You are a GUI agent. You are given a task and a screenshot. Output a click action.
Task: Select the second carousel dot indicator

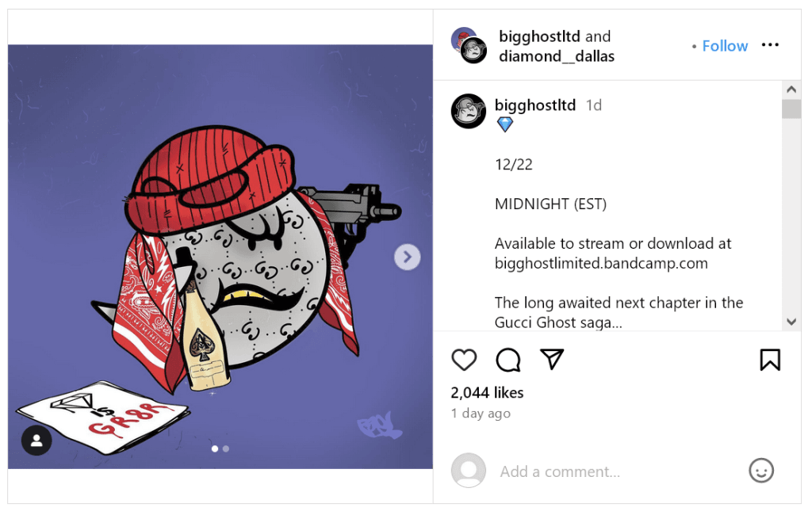pyautogui.click(x=226, y=448)
